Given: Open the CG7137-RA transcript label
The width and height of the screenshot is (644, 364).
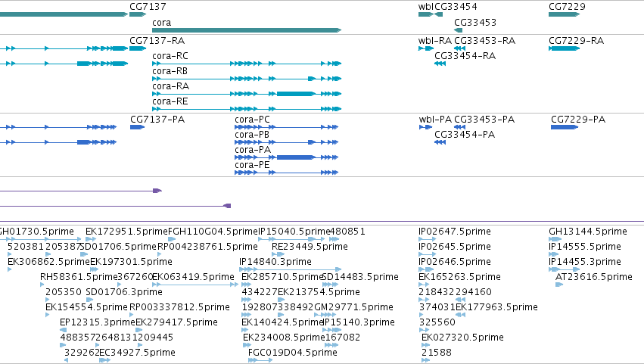Looking at the screenshot, I should [x=157, y=41].
